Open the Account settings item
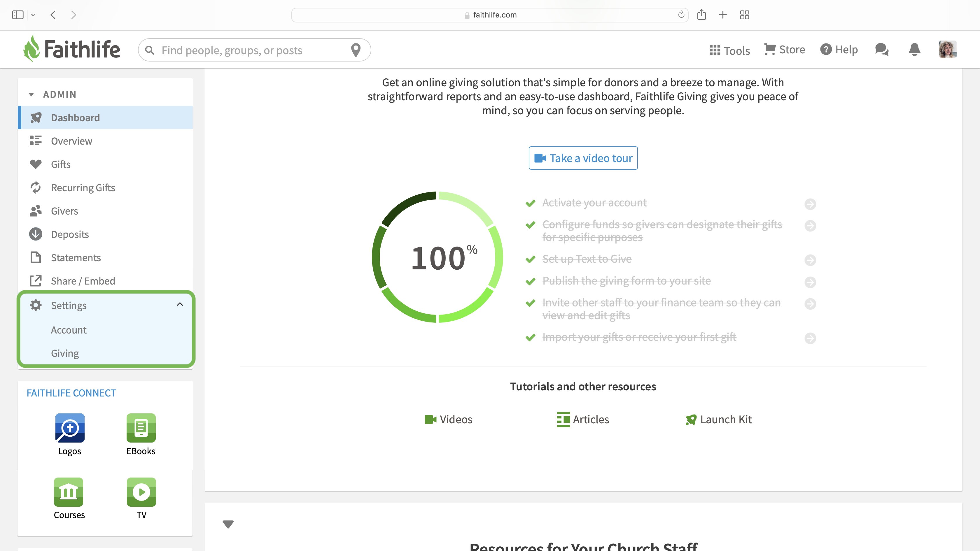 (69, 330)
